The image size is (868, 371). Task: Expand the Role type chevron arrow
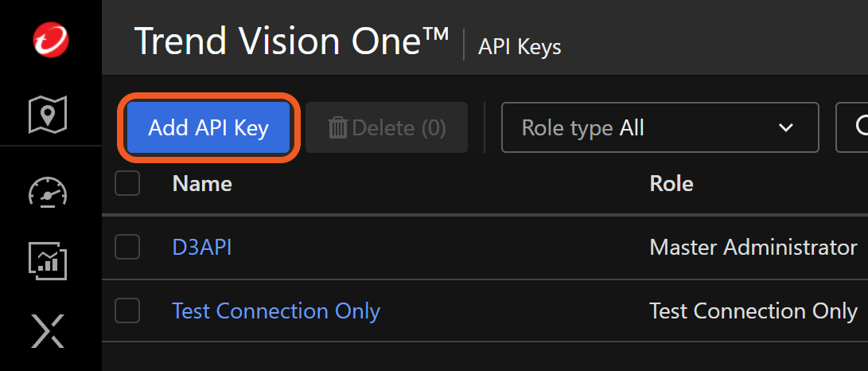tap(786, 127)
